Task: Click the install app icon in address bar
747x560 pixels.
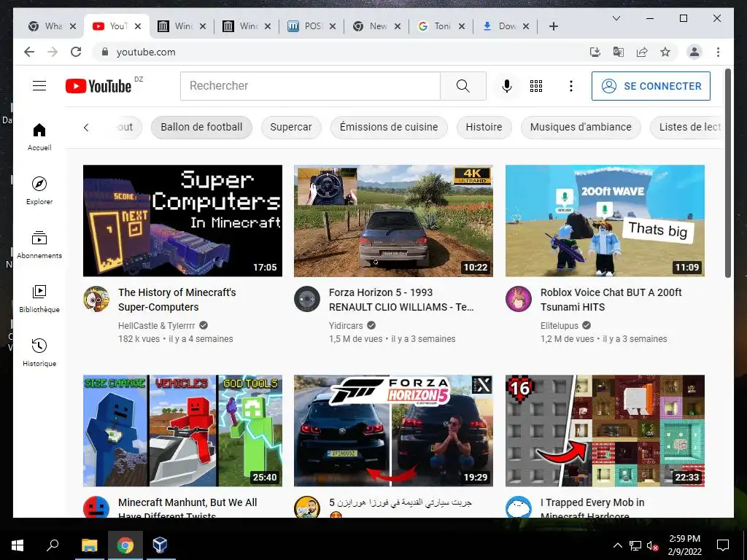Action: click(x=595, y=52)
